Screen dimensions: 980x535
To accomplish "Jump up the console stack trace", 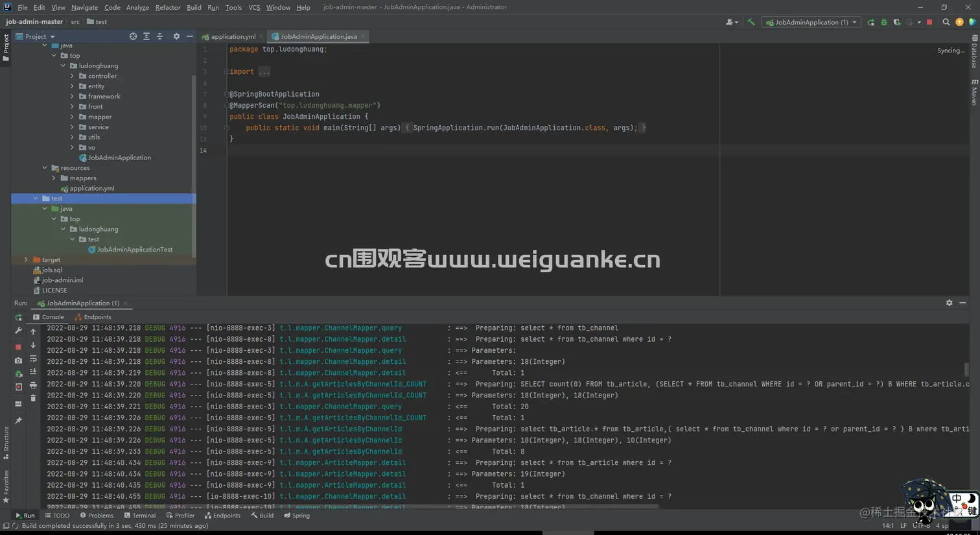I will pos(33,331).
